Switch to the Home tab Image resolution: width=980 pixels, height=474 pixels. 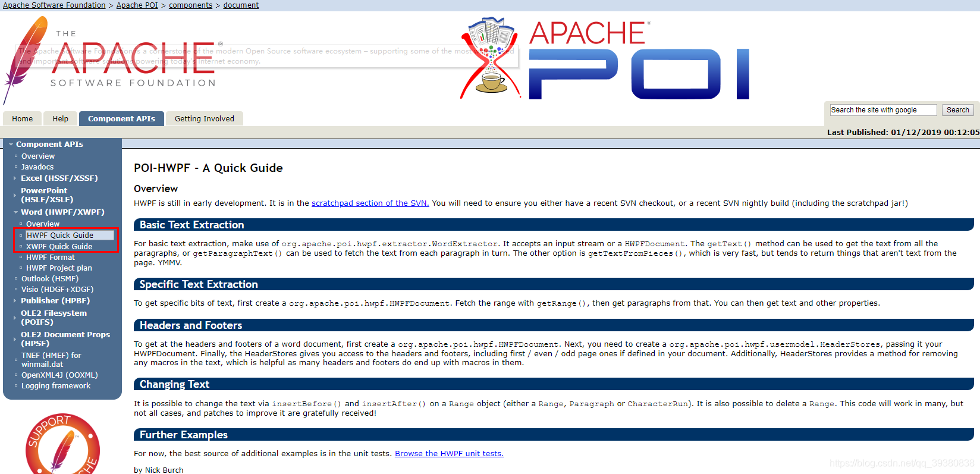coord(23,118)
